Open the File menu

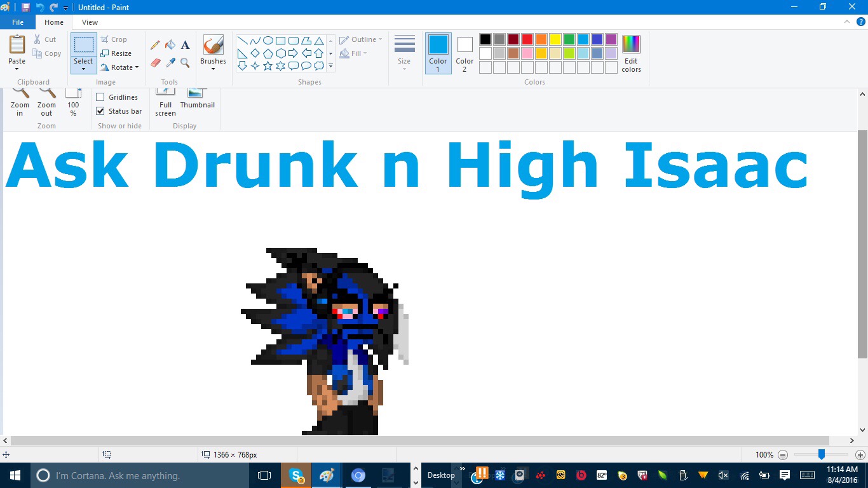coord(18,22)
